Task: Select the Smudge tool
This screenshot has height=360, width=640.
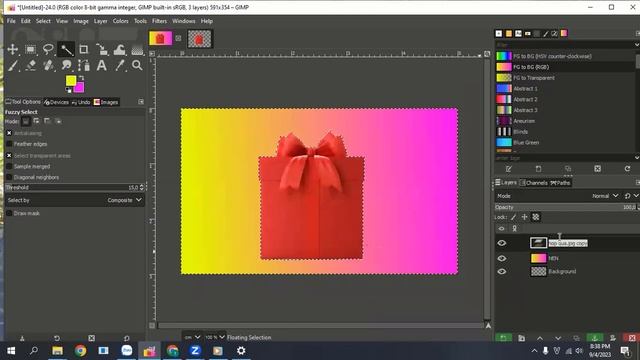Action: (66, 65)
